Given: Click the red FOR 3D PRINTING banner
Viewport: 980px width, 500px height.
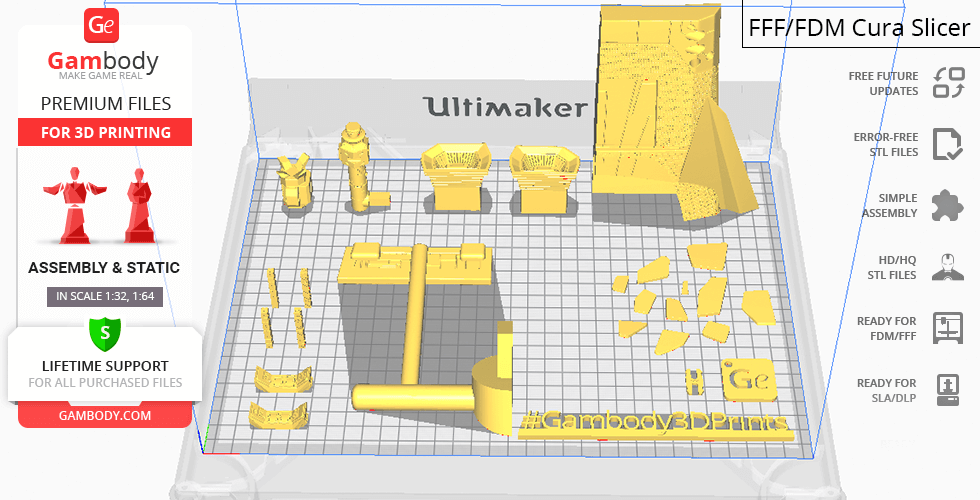Looking at the screenshot, I should coord(105,132).
